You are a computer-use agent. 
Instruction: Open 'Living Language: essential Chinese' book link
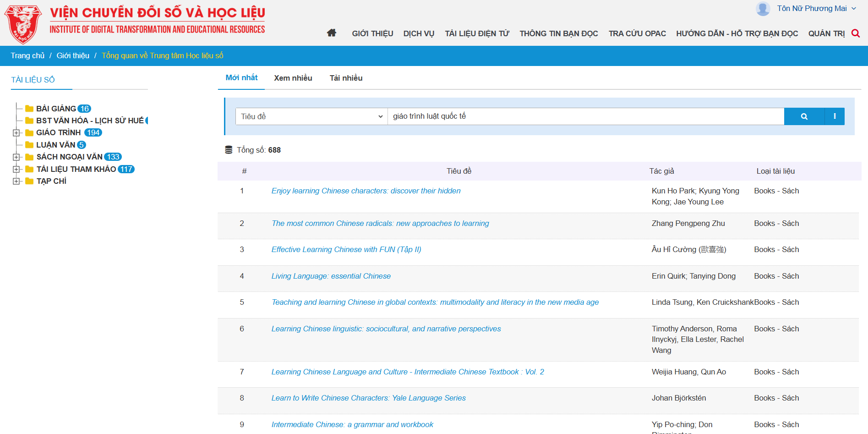331,276
